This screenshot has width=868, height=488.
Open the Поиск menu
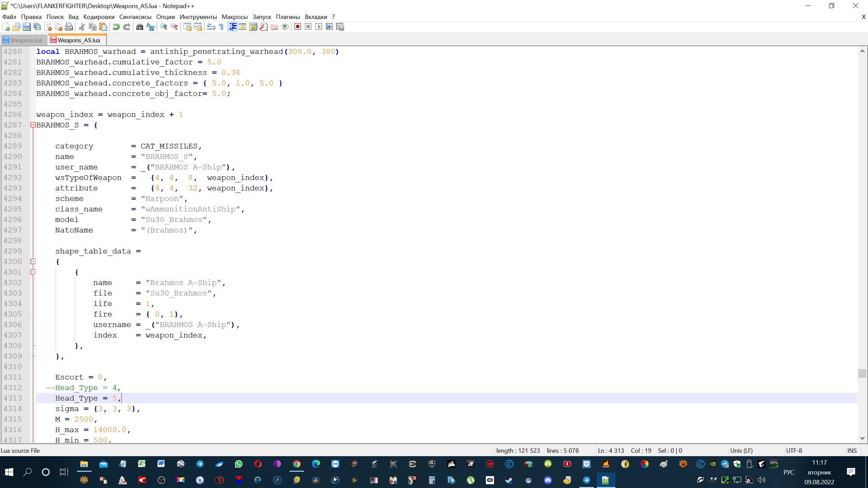coord(55,17)
